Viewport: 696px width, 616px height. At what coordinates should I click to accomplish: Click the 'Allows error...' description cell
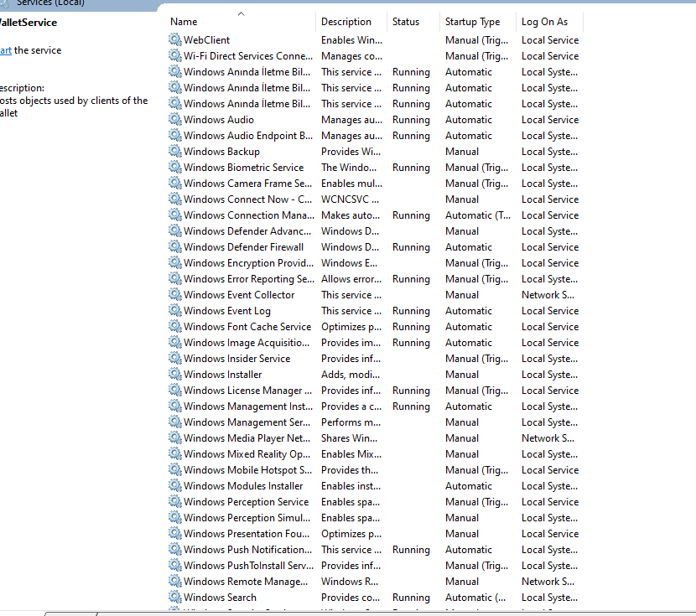[x=351, y=279]
